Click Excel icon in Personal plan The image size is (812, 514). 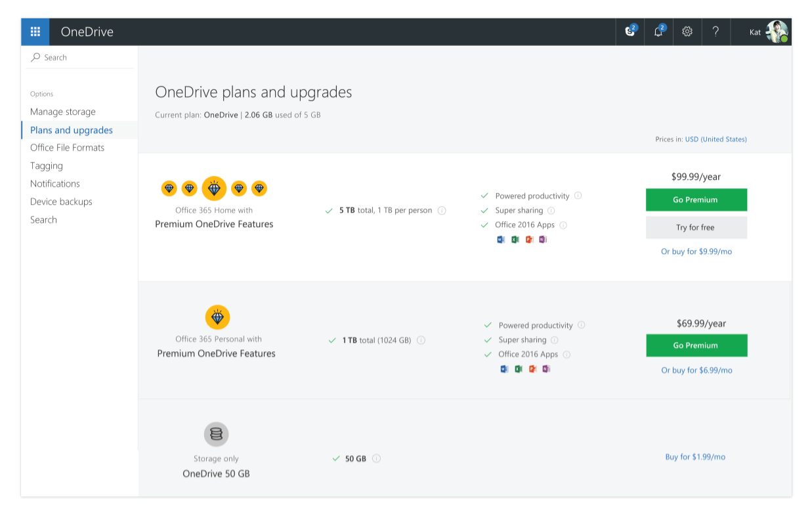[519, 369]
